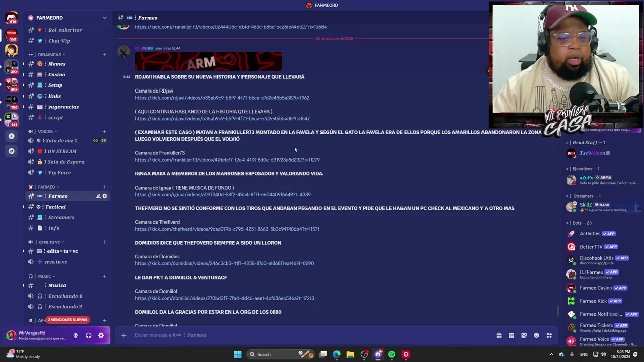Open the apps launcher icon in the message bar

549,335
